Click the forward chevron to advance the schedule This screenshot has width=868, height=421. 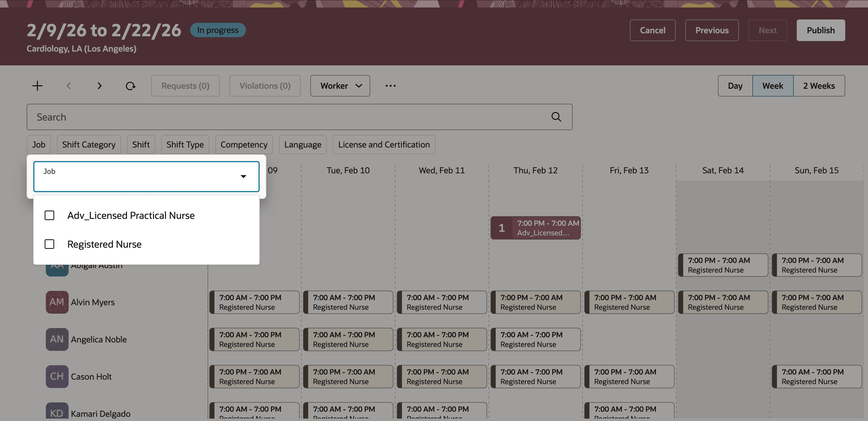pyautogui.click(x=99, y=85)
